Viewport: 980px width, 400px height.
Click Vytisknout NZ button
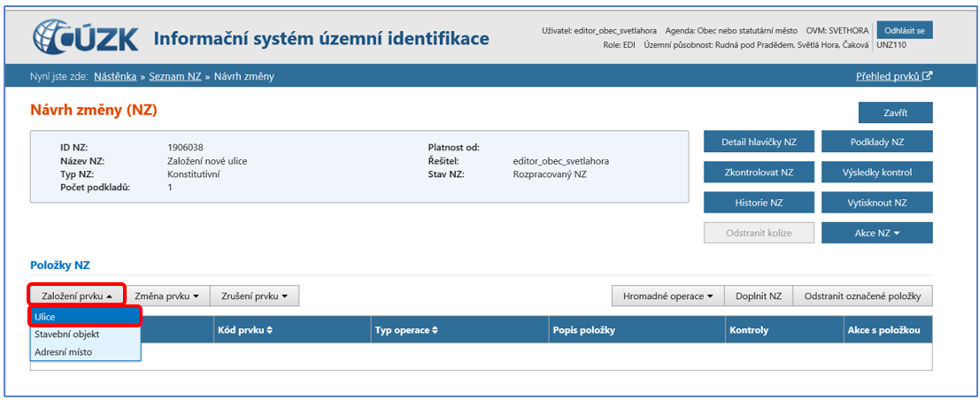pyautogui.click(x=876, y=203)
